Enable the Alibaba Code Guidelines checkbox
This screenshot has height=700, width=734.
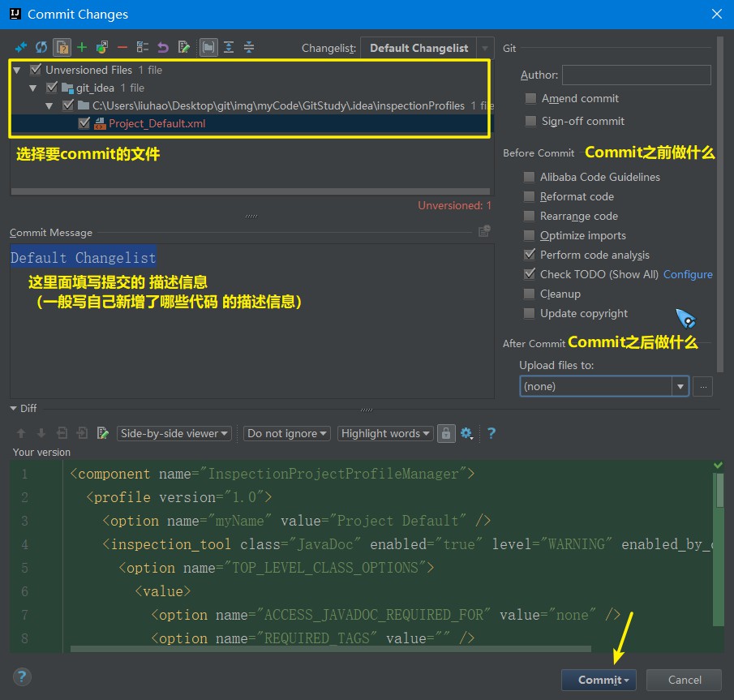click(x=529, y=177)
